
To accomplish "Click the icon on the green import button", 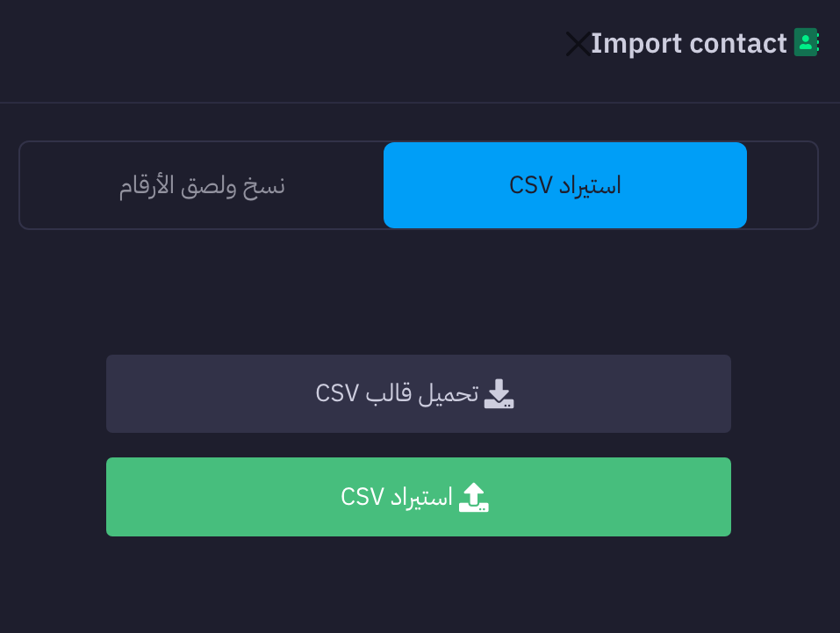I will pos(474,497).
